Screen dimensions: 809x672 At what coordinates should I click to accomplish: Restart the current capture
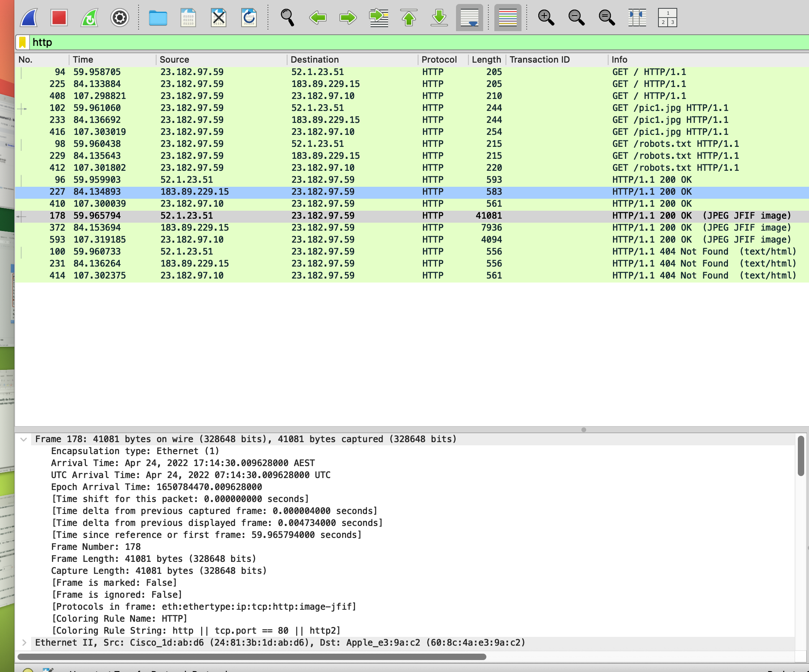(x=89, y=18)
